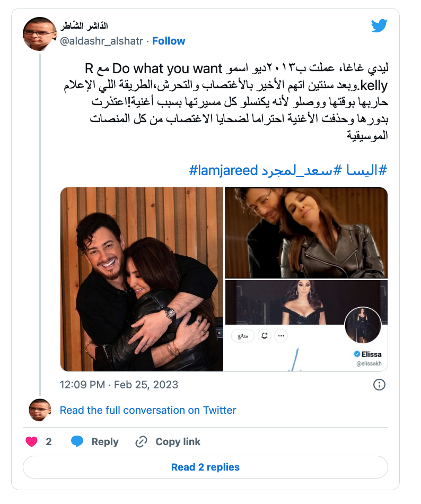Screen dimensions: 421x504
Task: Click the Copy link text
Action: (x=178, y=441)
